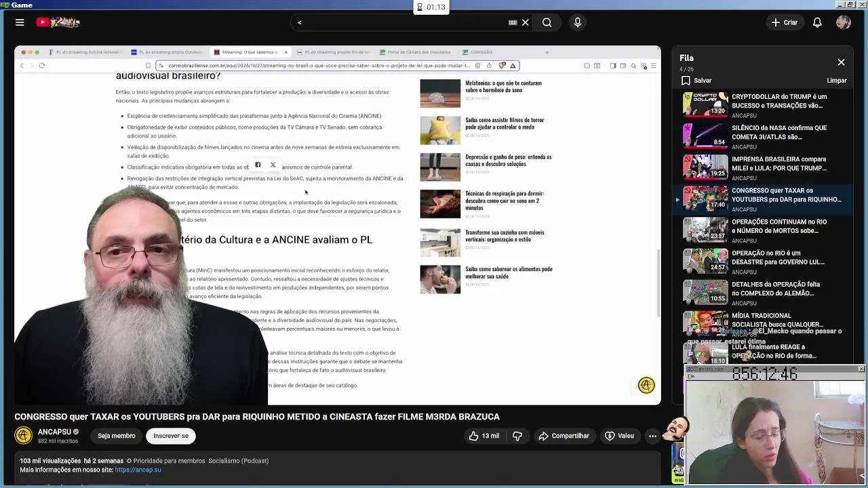Image resolution: width=868 pixels, height=488 pixels.
Task: Open ANCAPSU channel name link
Action: pos(54,432)
